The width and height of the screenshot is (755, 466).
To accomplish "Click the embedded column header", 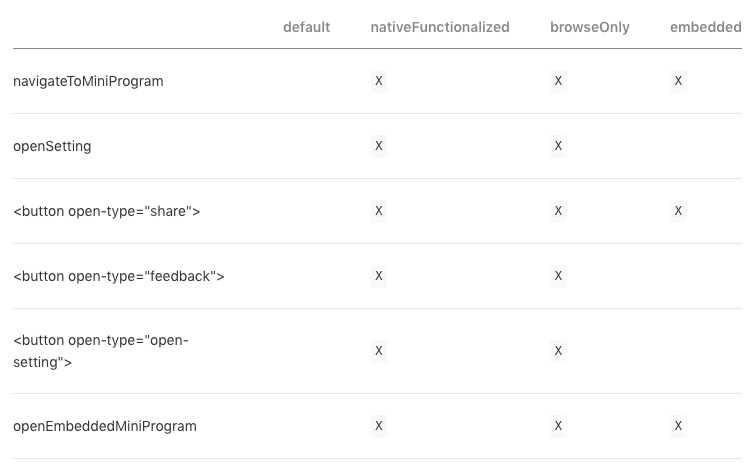I will pyautogui.click(x=705, y=27).
